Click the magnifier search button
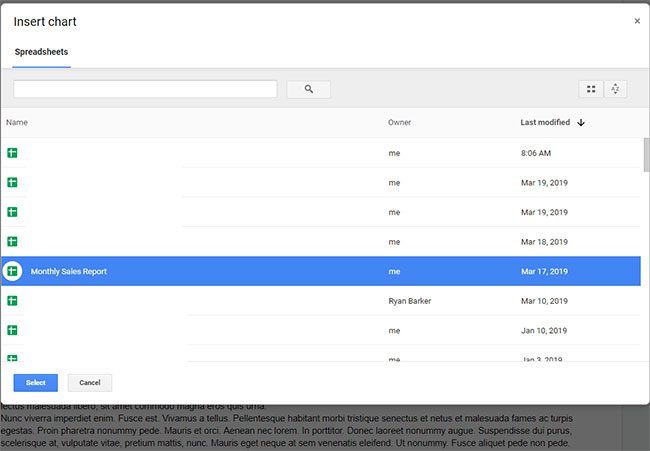 tap(308, 89)
